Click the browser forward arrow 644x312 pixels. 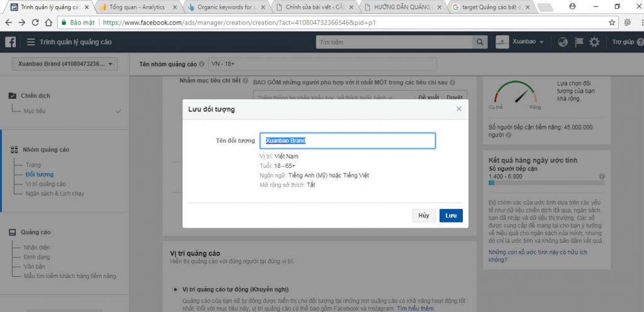coord(22,23)
